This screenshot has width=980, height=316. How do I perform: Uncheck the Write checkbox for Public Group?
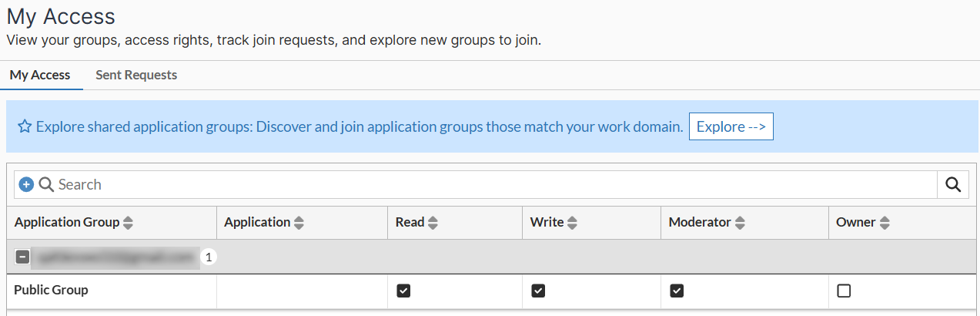[538, 291]
